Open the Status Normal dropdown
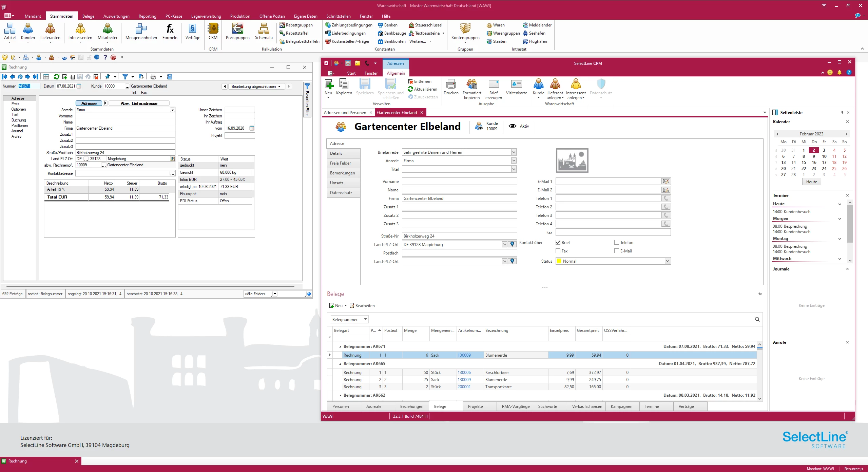 667,261
